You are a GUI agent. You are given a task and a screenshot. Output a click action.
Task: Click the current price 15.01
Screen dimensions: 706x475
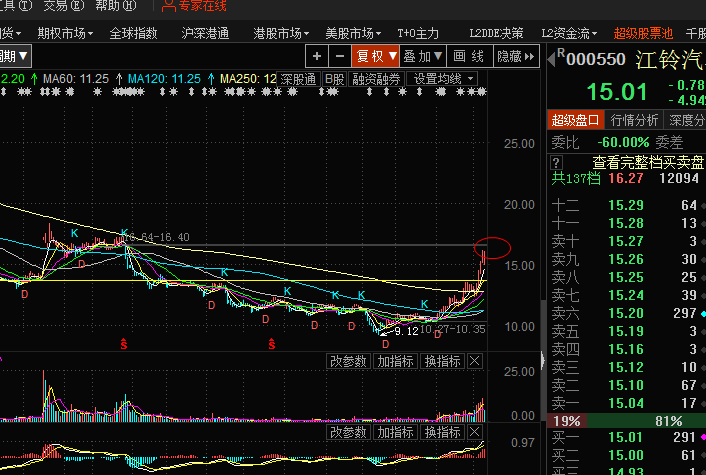tap(617, 92)
